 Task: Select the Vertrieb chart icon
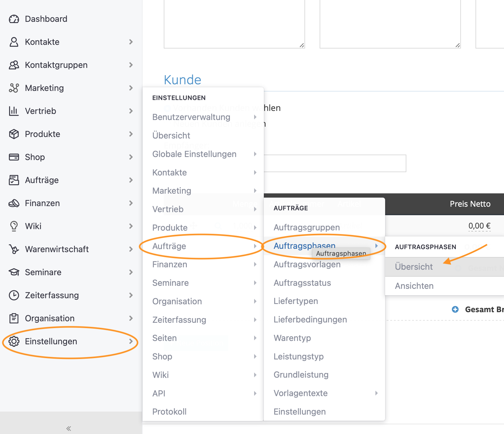pos(14,111)
